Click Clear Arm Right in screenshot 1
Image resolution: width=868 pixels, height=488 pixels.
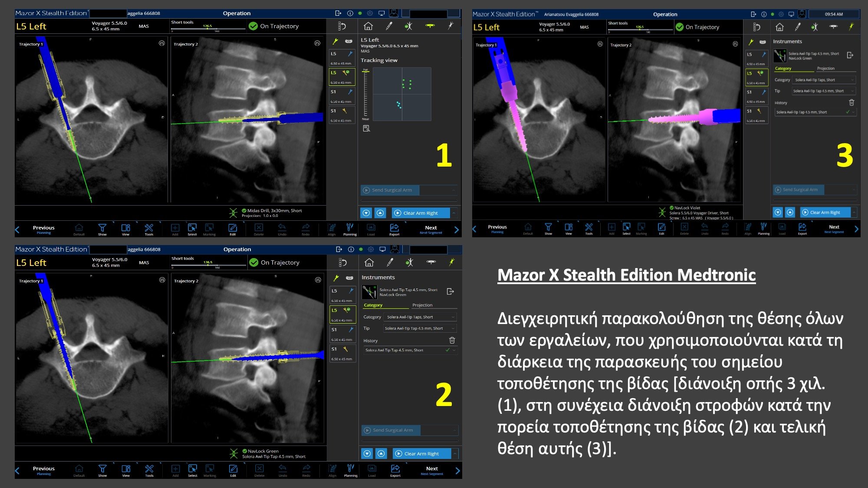(x=421, y=213)
